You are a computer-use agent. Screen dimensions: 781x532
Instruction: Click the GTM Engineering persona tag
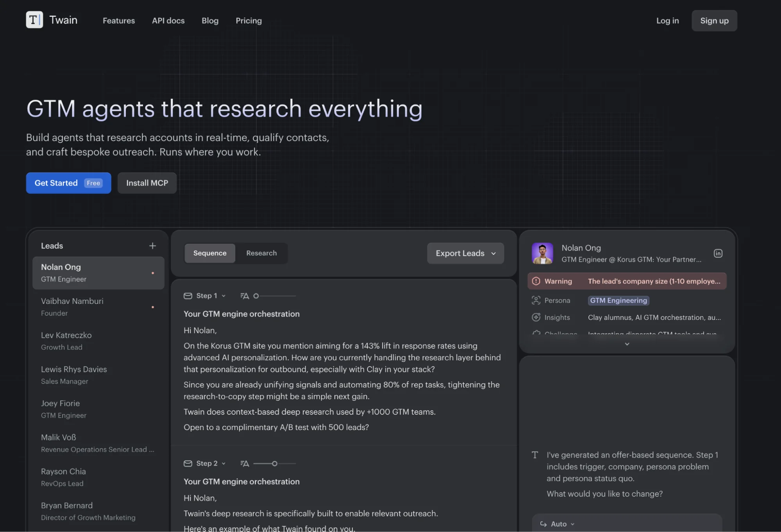[x=618, y=300]
